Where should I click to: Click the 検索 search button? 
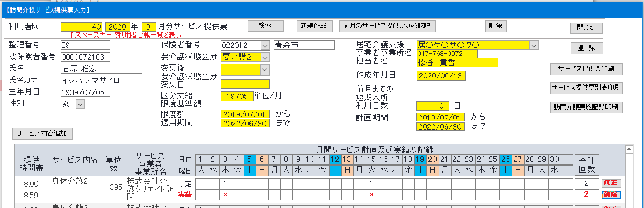[266, 25]
